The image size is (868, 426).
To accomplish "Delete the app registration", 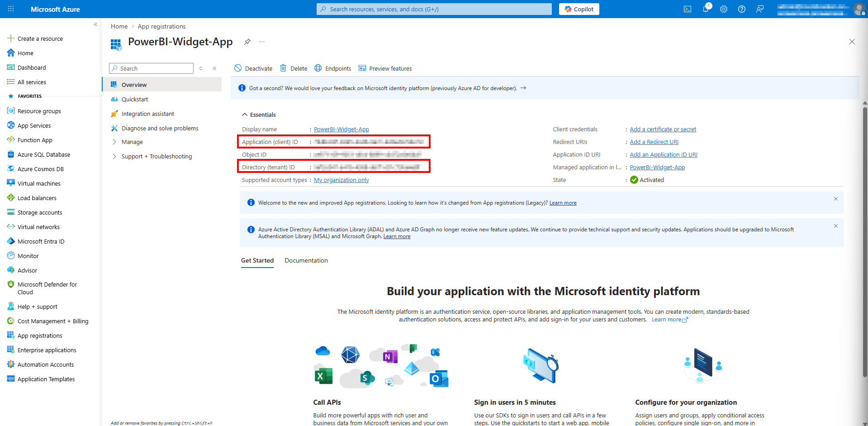I will coord(294,68).
